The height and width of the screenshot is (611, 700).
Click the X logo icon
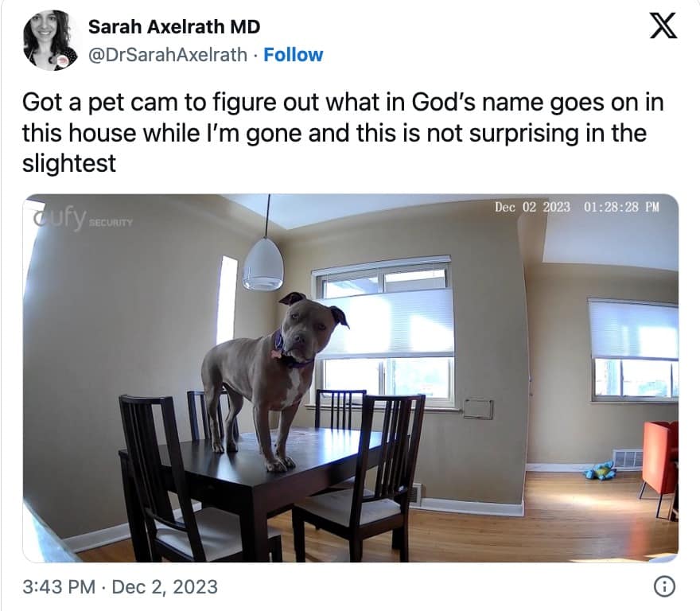point(663,25)
